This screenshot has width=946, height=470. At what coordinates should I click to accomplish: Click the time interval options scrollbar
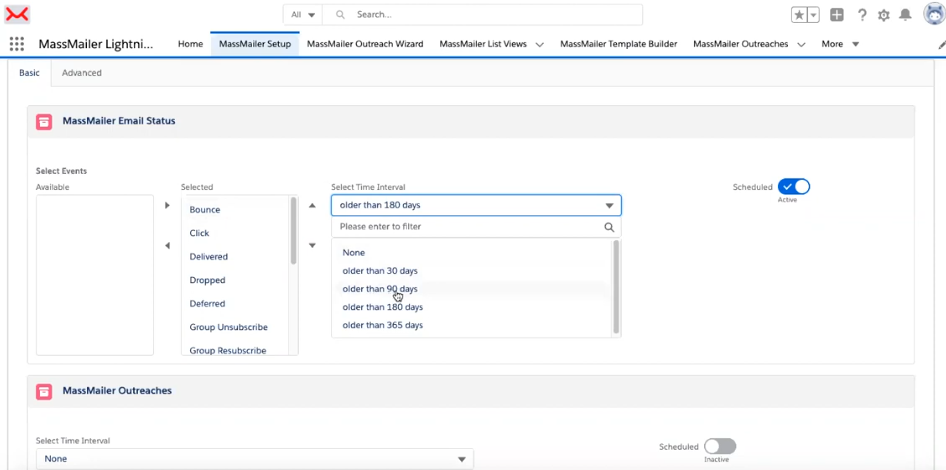(616, 287)
